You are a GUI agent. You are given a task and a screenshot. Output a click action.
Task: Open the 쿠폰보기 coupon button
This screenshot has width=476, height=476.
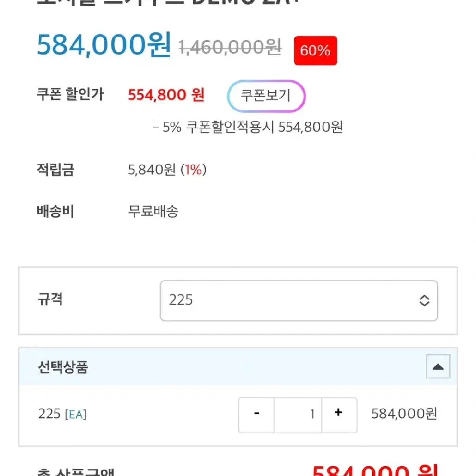click(266, 96)
